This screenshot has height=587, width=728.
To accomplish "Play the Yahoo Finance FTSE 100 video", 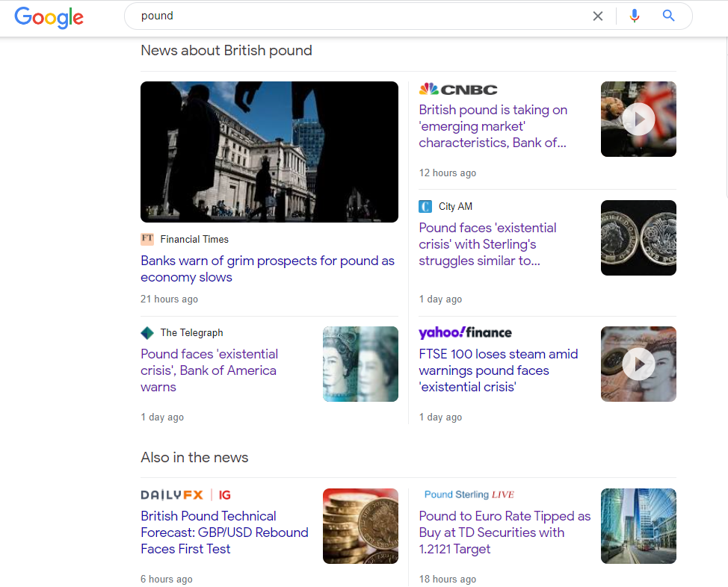I will (x=638, y=364).
